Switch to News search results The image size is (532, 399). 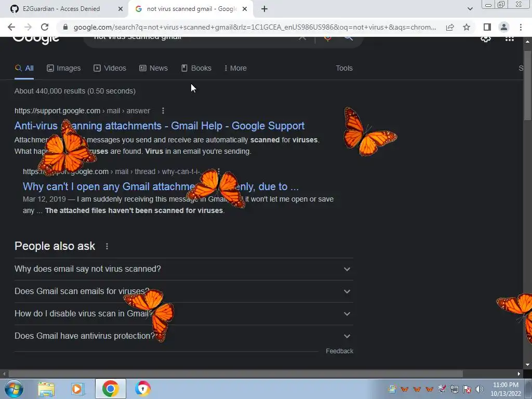pyautogui.click(x=153, y=68)
